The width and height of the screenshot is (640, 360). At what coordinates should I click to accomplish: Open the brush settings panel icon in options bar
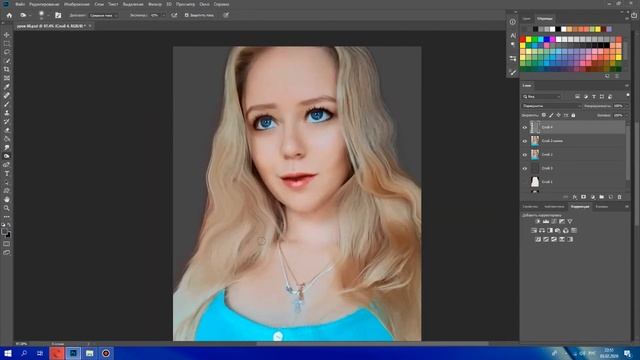coord(58,15)
